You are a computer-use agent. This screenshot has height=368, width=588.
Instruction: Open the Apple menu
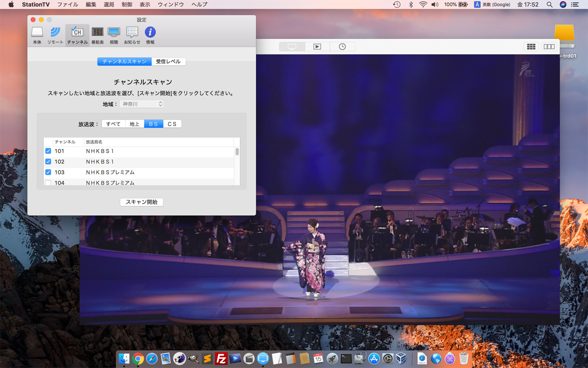pyautogui.click(x=11, y=5)
